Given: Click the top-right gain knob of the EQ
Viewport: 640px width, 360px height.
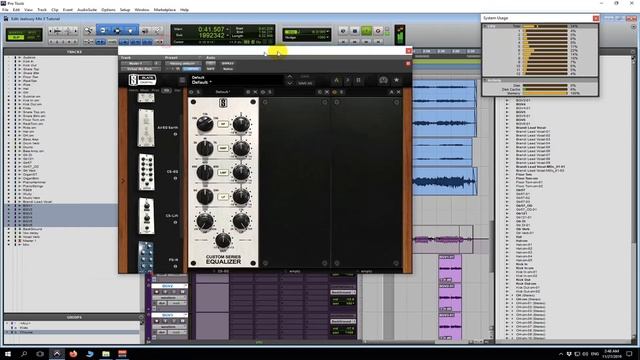Looking at the screenshot, I should click(x=241, y=124).
